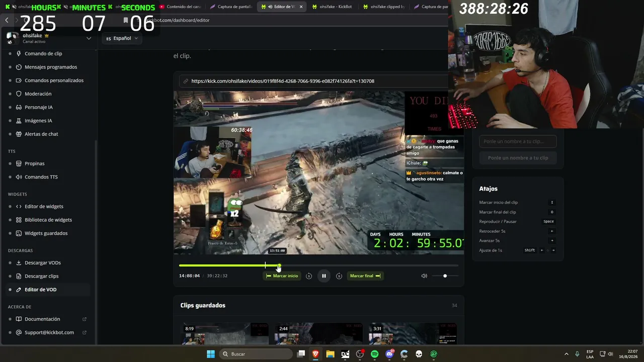Click the saved clips count '34'
Viewport: 644px width, 362px height.
coord(454,306)
